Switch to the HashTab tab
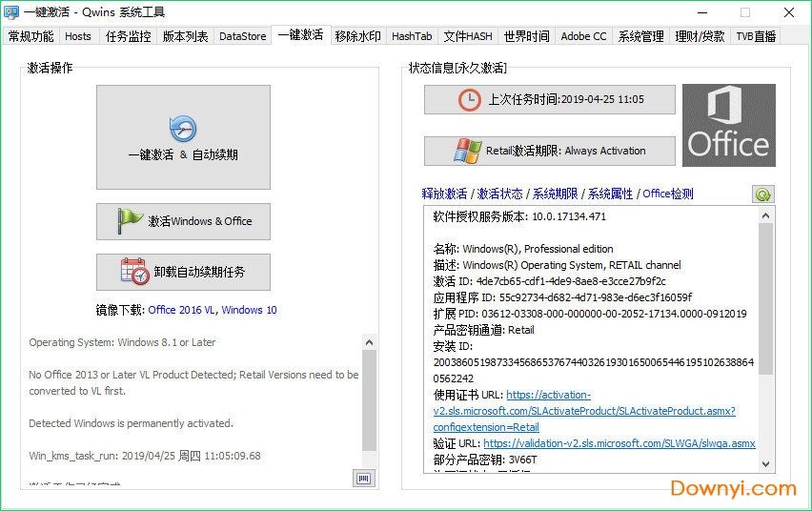Viewport: 812px width, 511px height. point(412,36)
